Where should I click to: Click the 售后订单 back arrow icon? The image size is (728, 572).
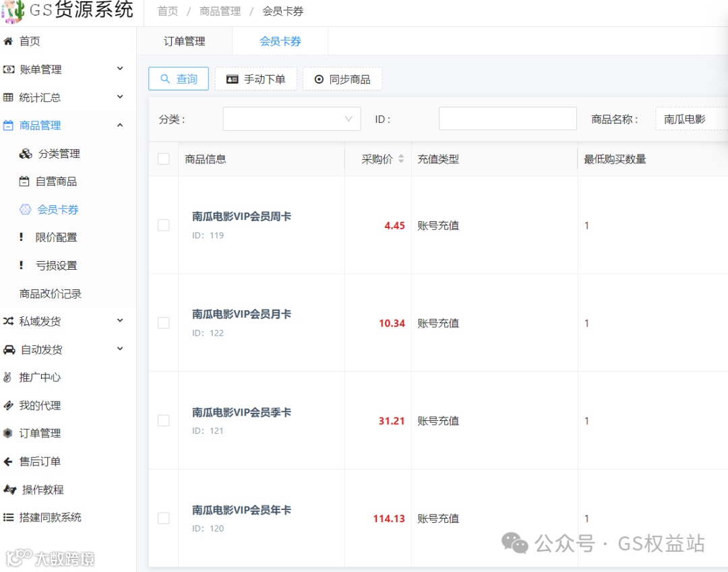[8, 461]
